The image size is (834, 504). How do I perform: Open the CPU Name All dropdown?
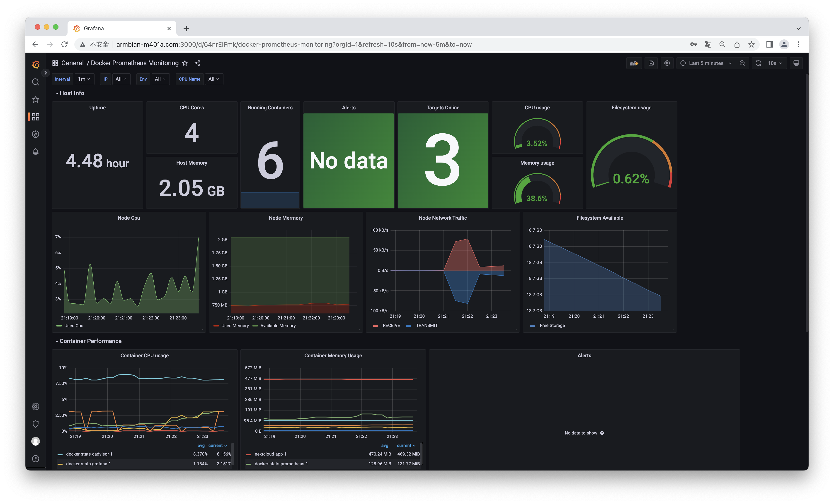[x=213, y=79]
